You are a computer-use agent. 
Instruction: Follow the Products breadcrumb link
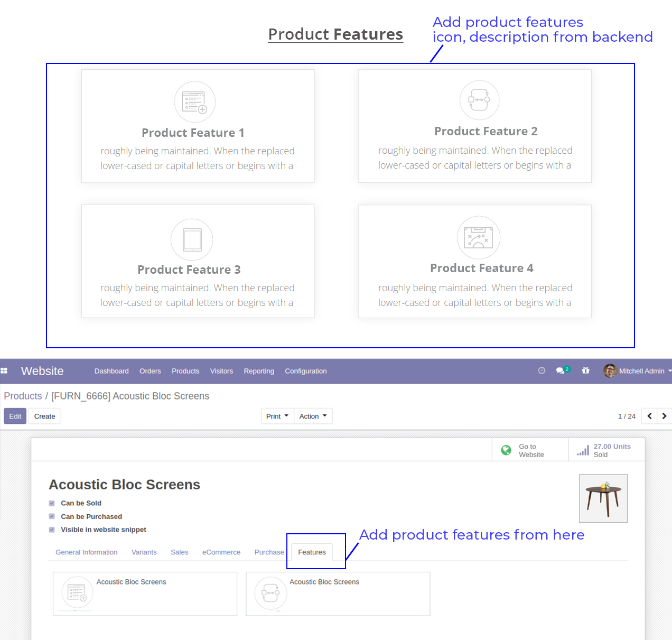tap(23, 396)
